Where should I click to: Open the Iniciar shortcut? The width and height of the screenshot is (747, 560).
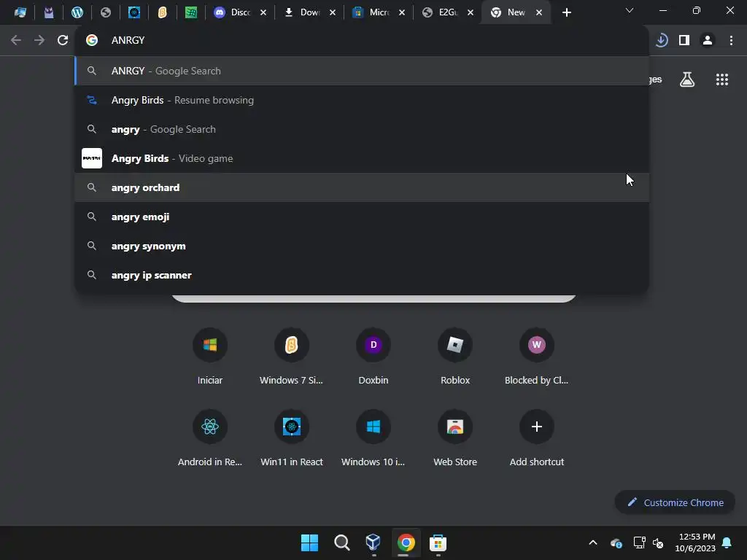pyautogui.click(x=210, y=356)
